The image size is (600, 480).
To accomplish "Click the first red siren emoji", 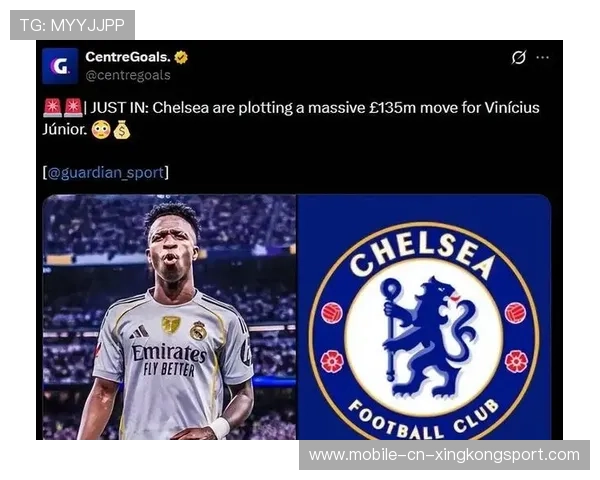I will pyautogui.click(x=52, y=107).
